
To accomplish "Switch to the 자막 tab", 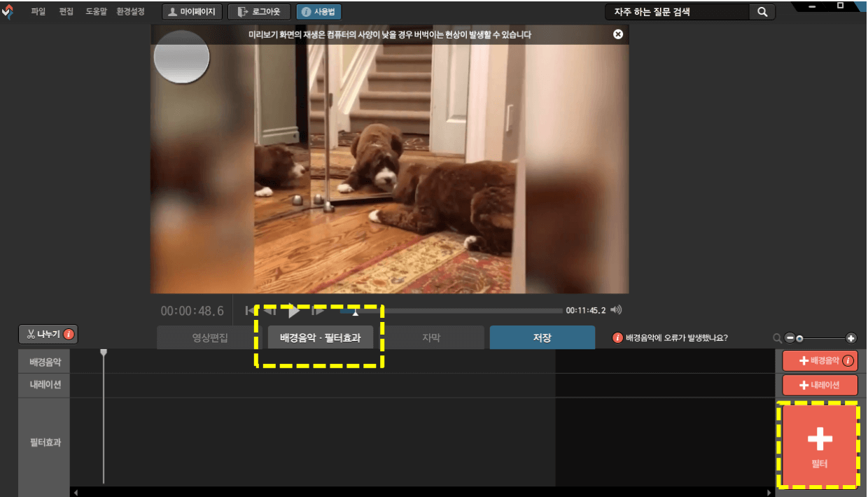I will point(431,337).
